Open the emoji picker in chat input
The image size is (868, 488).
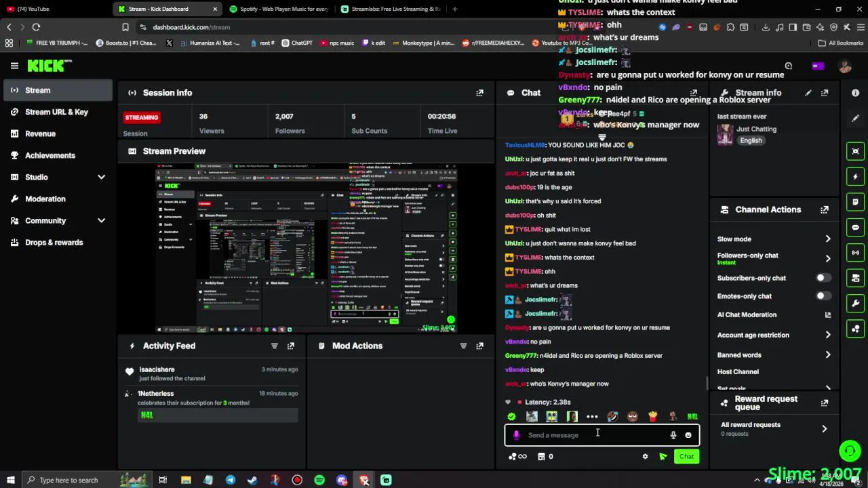tap(688, 435)
